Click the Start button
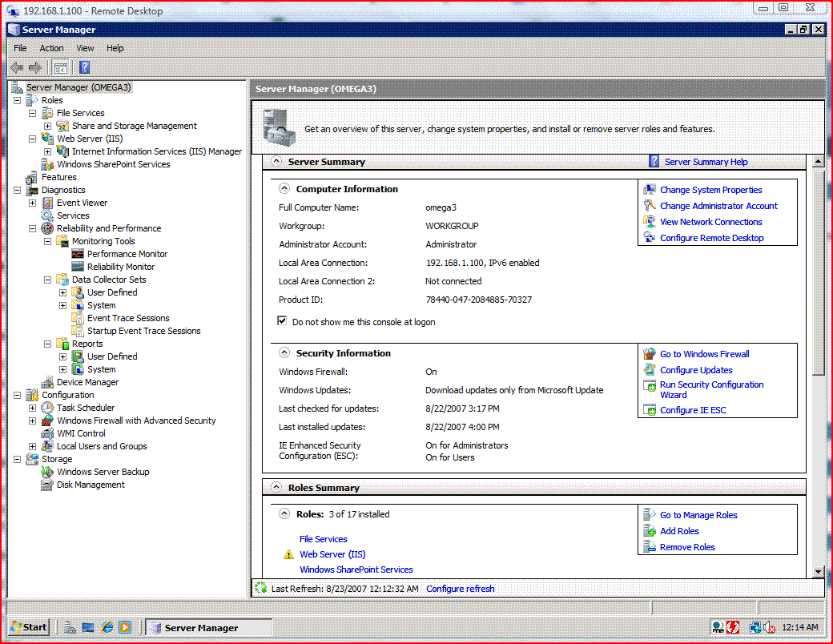The width and height of the screenshot is (833, 644). 29,627
